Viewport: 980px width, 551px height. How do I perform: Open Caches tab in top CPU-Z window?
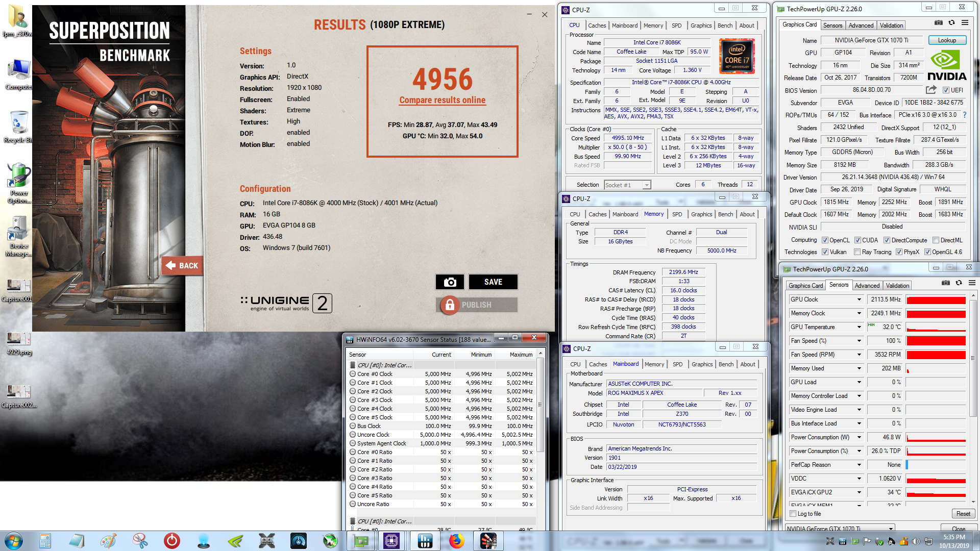(x=597, y=26)
